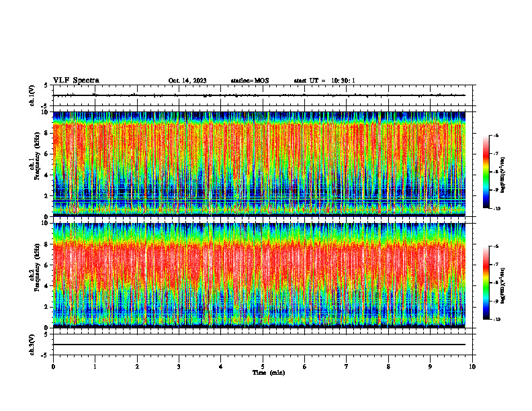Screen dimensions: 532x411
Task: Click time axis tick label "9"
Action: [x=430, y=367]
